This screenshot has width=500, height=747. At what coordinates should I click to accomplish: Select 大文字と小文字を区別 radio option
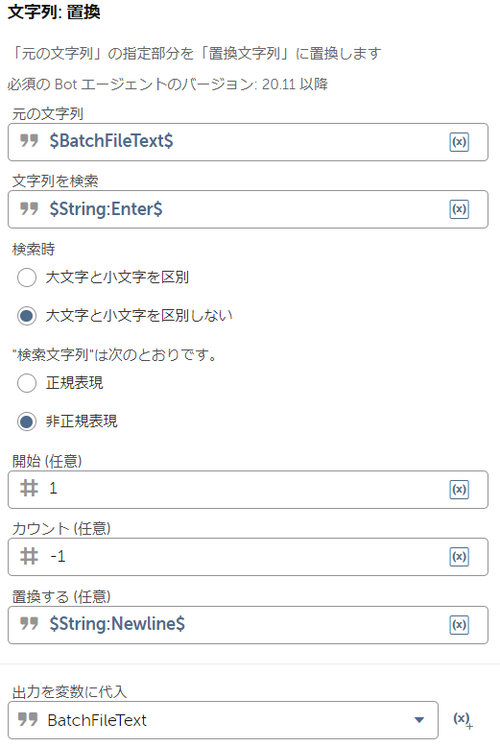27,277
